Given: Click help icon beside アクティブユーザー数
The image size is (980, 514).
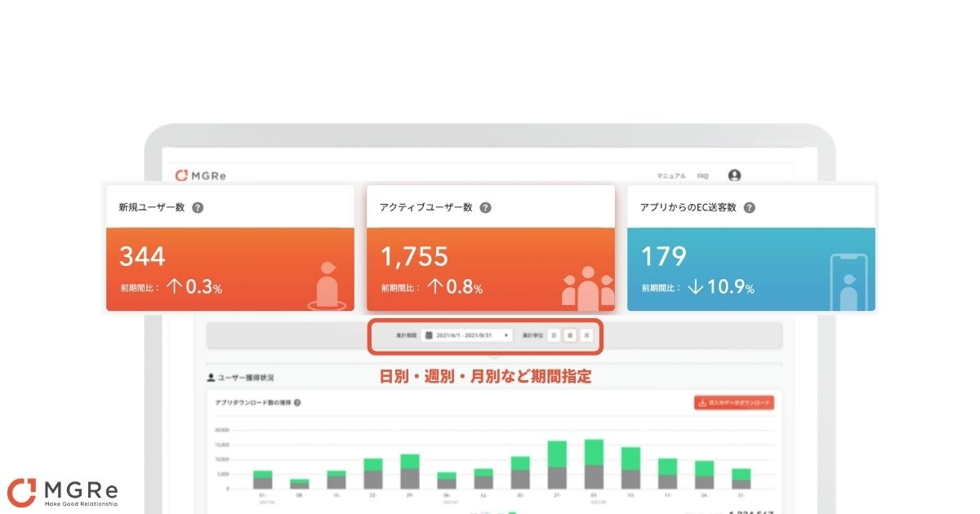Looking at the screenshot, I should pos(485,208).
